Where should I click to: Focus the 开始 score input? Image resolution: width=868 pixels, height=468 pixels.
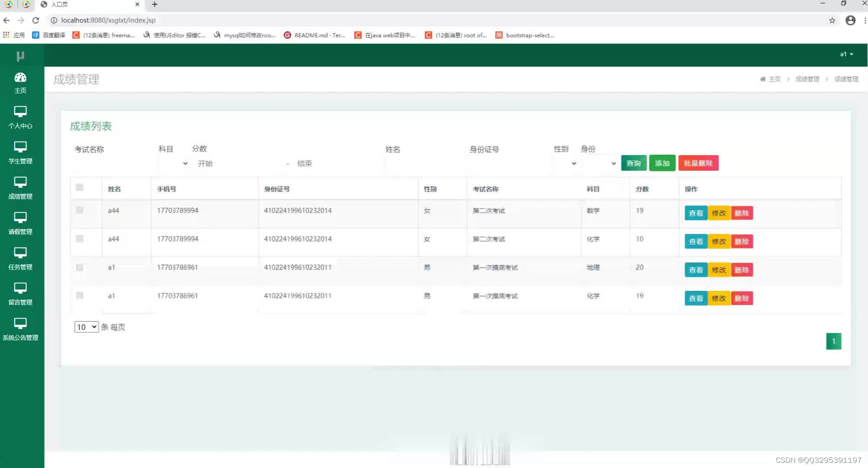click(237, 163)
